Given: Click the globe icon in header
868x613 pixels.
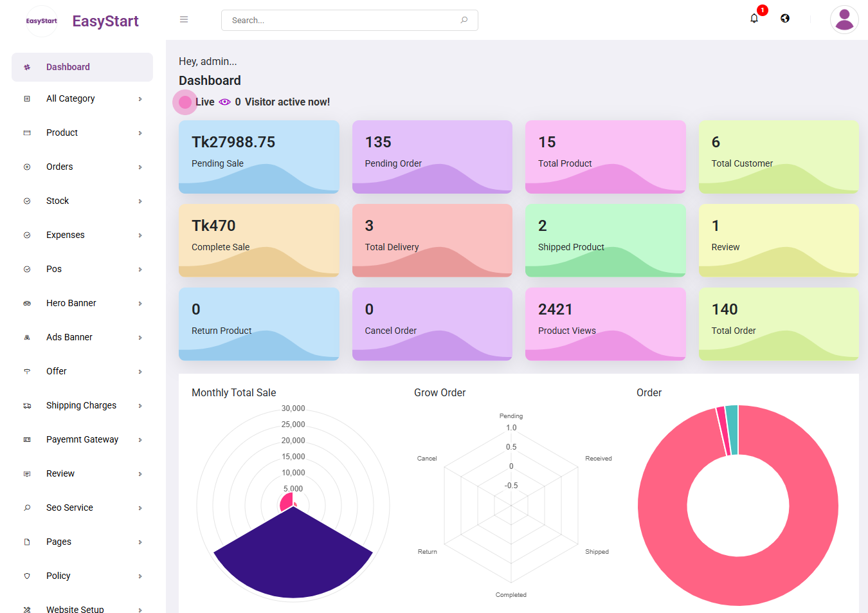Looking at the screenshot, I should click(x=785, y=19).
